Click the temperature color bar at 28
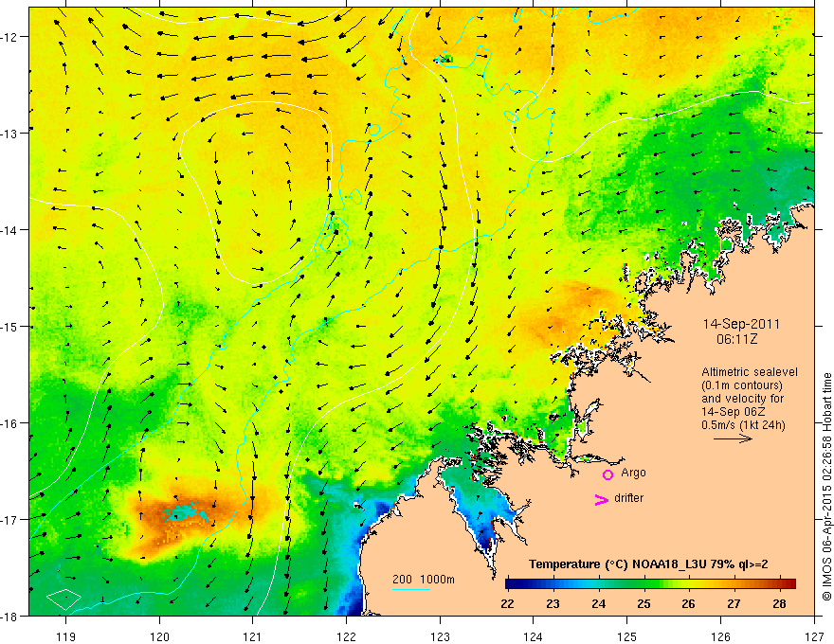This screenshot has width=834, height=644. point(780,583)
